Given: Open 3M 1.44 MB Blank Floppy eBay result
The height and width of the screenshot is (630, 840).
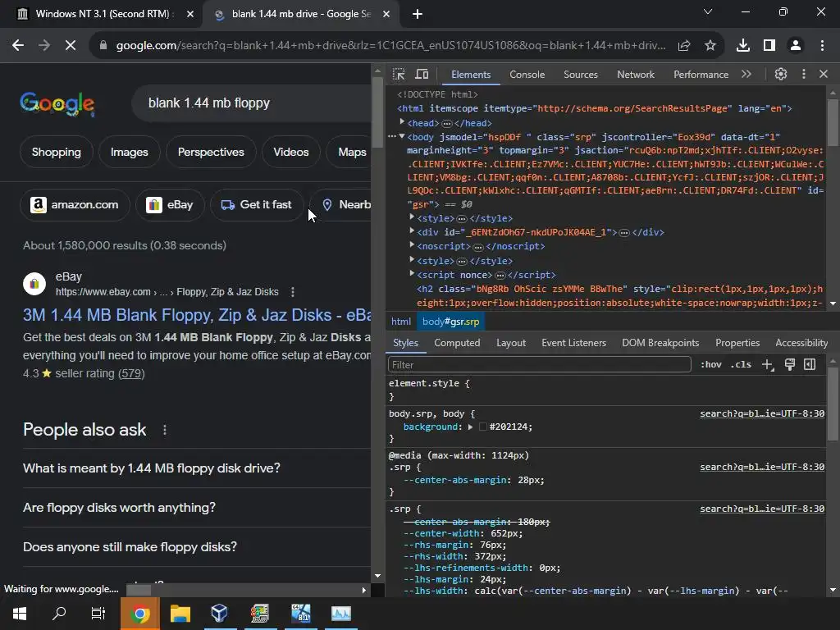Looking at the screenshot, I should 197,315.
